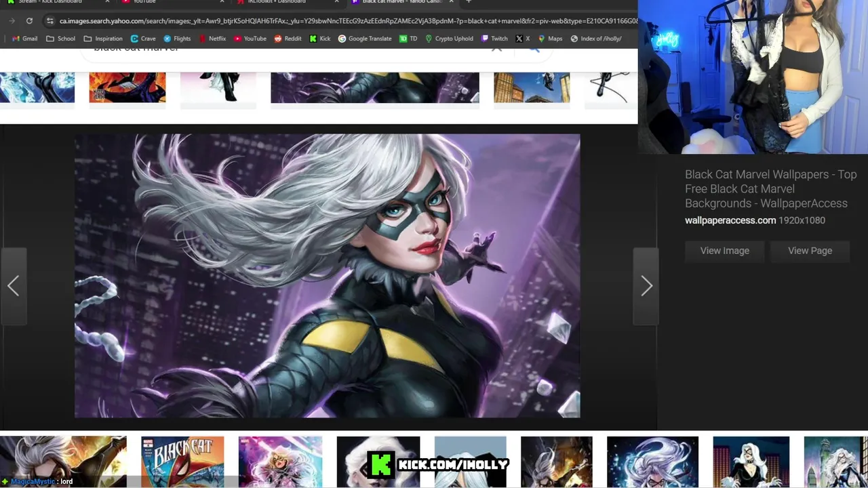Screen dimensions: 868x488
Task: Open the TD bank bookmark
Action: click(408, 39)
